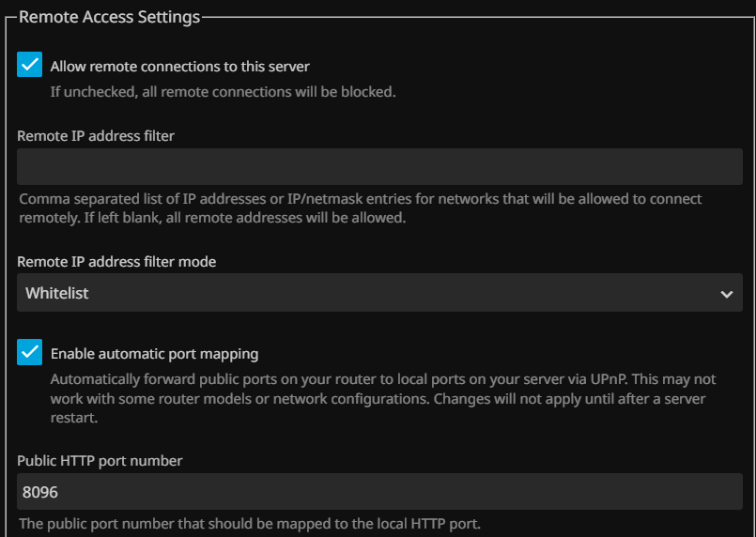Click the 'Remote IP address filter mode' label
Viewport: 756px width, 537px height.
(x=116, y=262)
